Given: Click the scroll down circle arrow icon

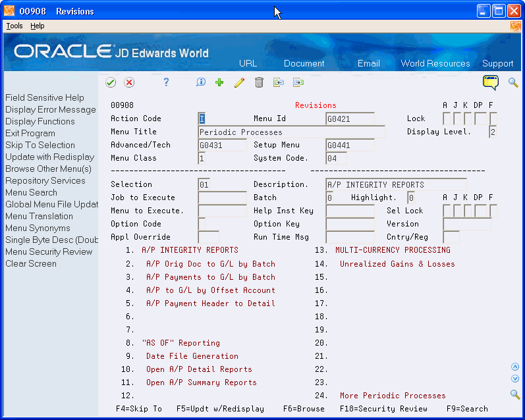Looking at the screenshot, I should point(515,379).
